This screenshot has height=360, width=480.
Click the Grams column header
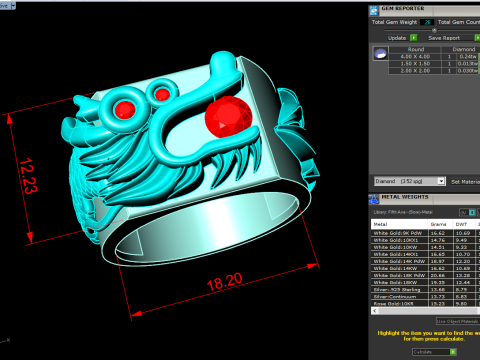[439, 224]
